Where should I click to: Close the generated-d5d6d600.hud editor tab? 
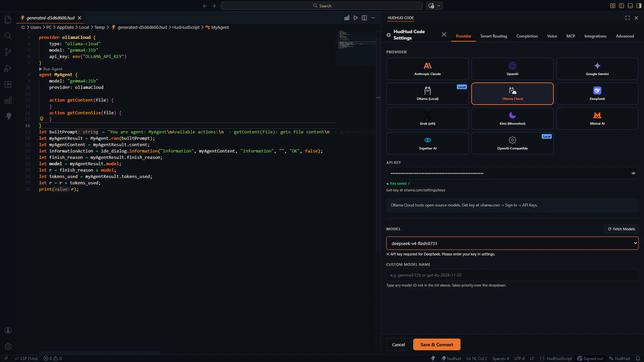[79, 18]
